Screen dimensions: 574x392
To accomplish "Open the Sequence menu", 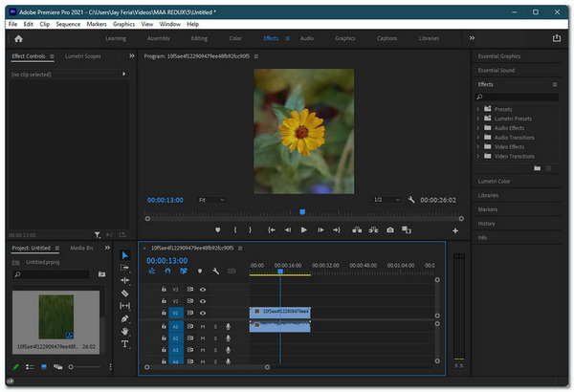I will tap(68, 24).
